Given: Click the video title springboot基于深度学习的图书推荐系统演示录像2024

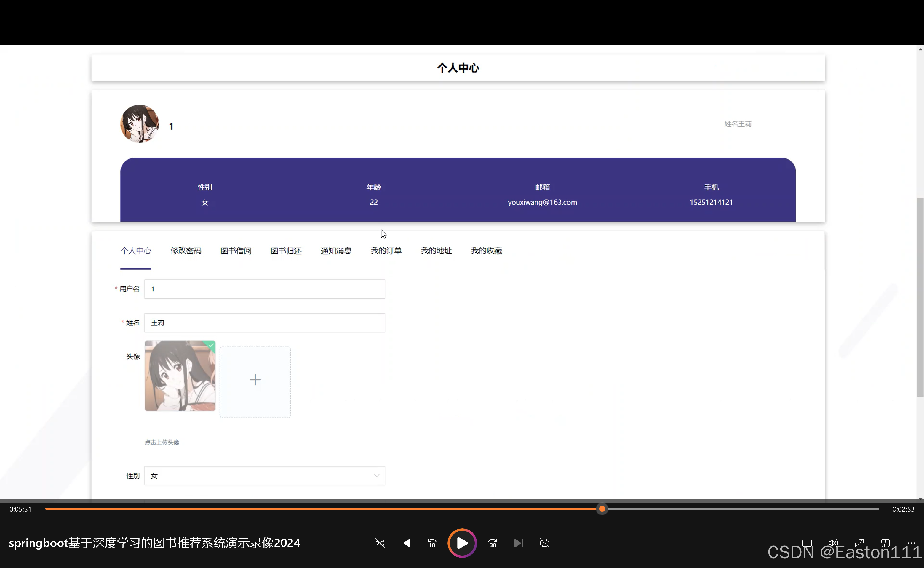Looking at the screenshot, I should pyautogui.click(x=154, y=543).
